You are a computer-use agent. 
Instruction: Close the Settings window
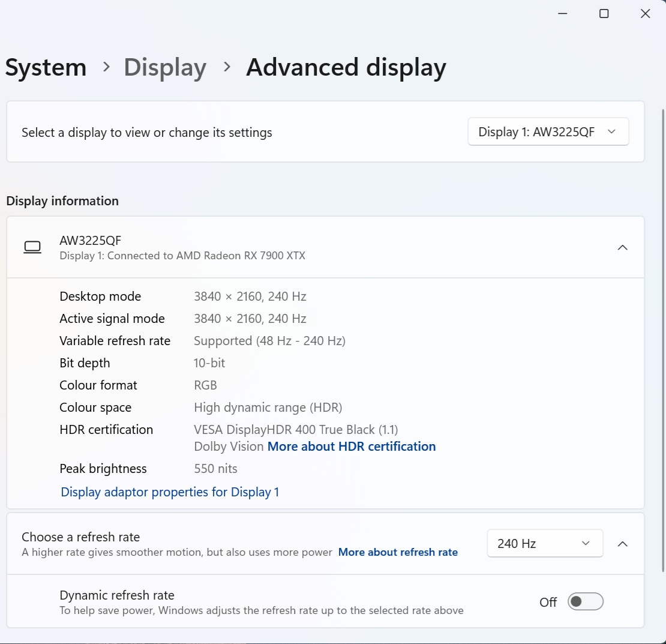pos(645,14)
